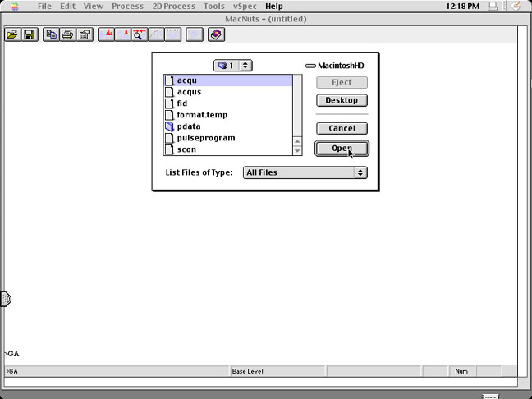Viewport: 532px width, 399px height.
Task: Select the pulseprogram file
Action: coord(228,138)
